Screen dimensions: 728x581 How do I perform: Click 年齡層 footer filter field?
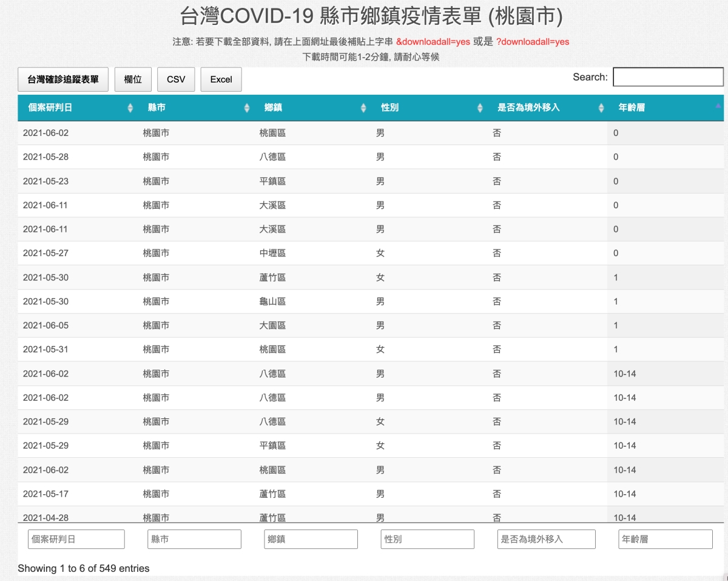[665, 539]
